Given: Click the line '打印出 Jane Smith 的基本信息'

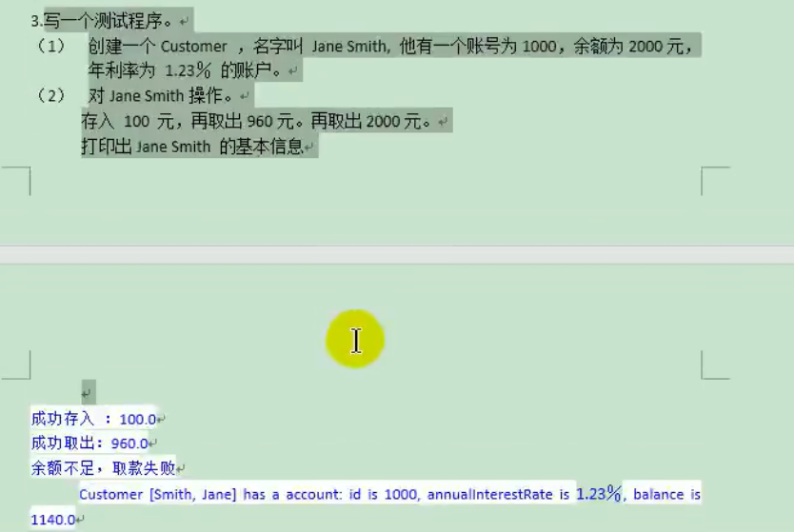Looking at the screenshot, I should [192, 147].
